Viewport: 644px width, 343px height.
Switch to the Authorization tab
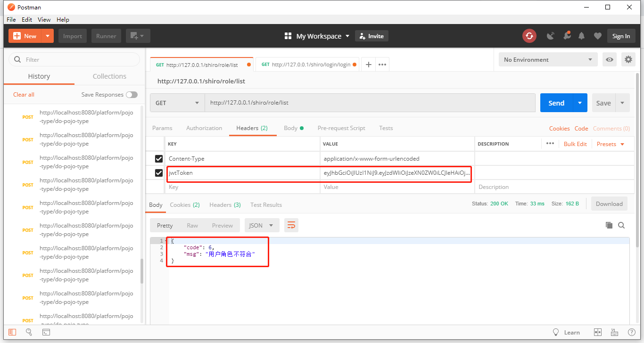pos(204,128)
